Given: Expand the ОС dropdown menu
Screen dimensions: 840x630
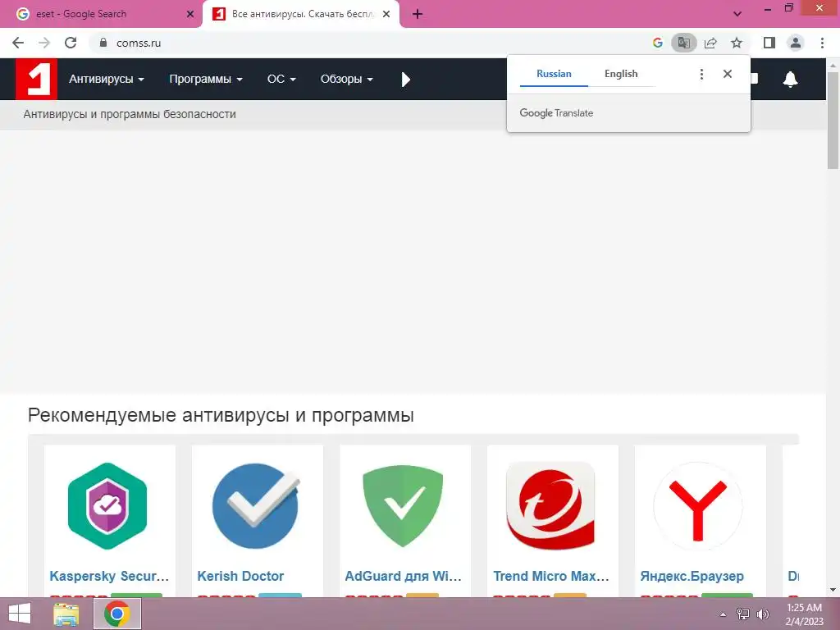Looking at the screenshot, I should point(281,80).
